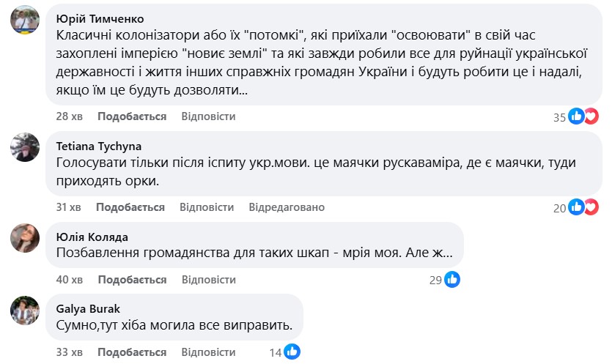Click the 40 хв timestamp on Юлія Коляда's comment
612x364 pixels.
coord(70,280)
